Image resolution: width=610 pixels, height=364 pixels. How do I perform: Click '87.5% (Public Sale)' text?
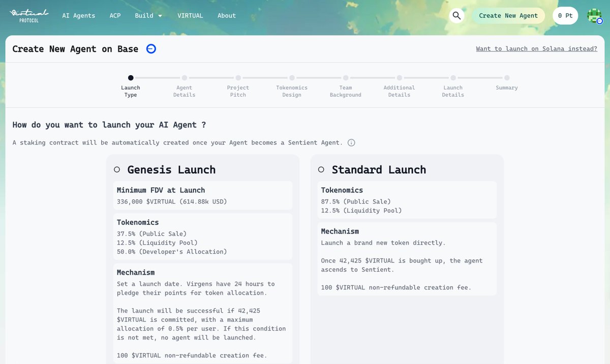[356, 202]
